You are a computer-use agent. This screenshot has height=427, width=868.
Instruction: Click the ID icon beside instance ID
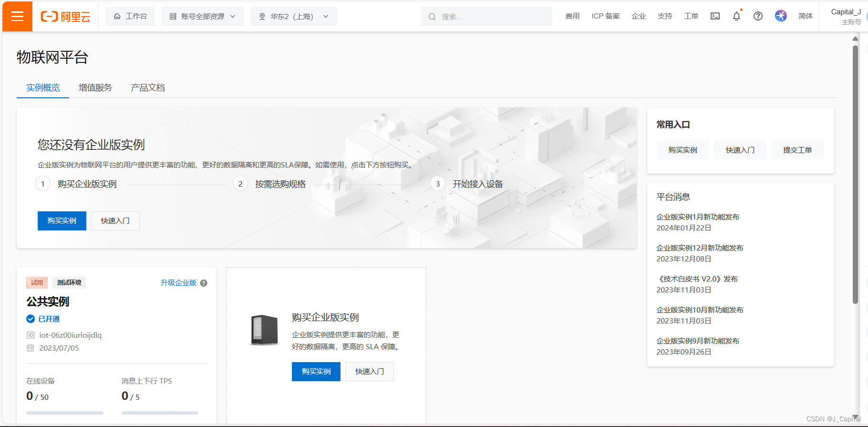click(31, 335)
